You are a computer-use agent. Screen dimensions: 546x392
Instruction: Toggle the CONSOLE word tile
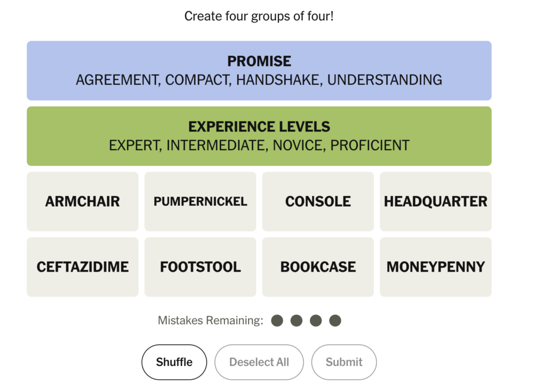coord(318,201)
